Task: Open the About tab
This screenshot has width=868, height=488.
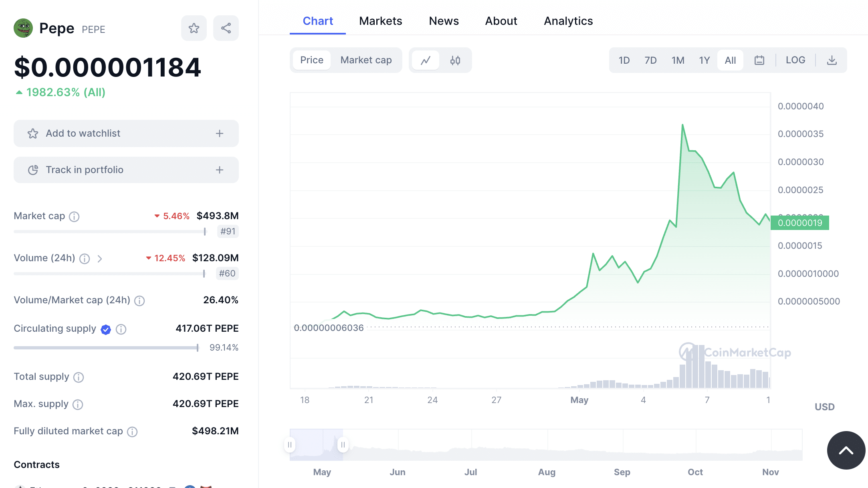Action: coord(501,21)
